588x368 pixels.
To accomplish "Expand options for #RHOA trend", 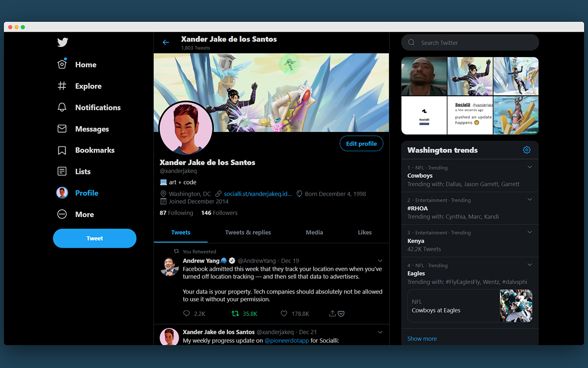I will click(530, 200).
